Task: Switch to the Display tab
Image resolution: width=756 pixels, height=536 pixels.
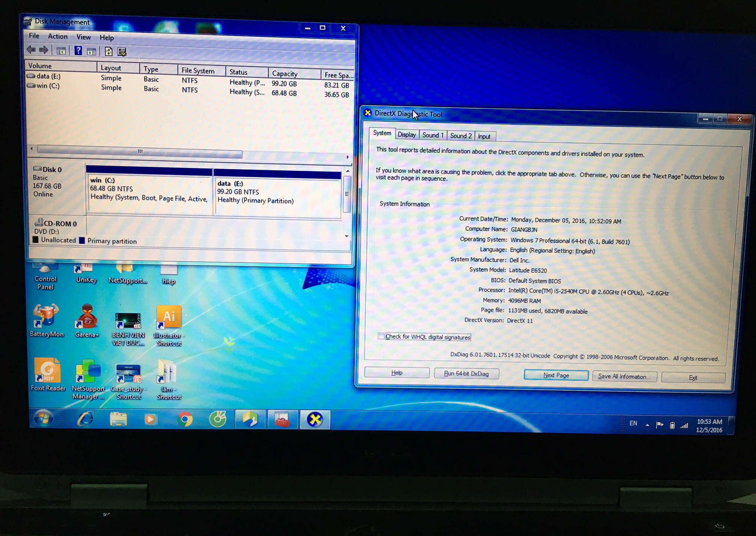Action: (406, 135)
